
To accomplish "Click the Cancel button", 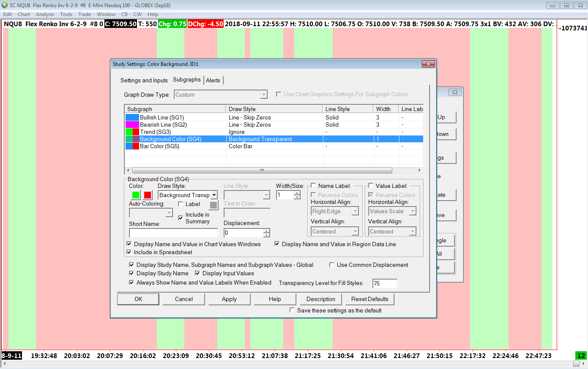I will 184,299.
